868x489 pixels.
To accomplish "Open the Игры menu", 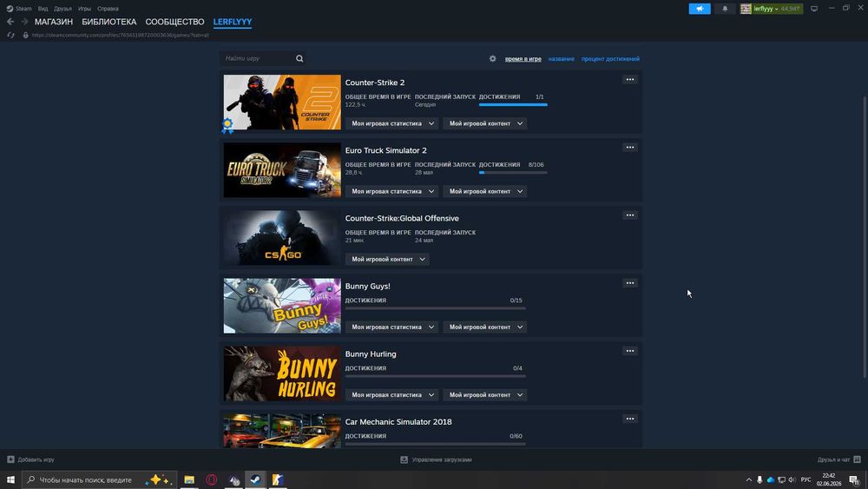I will click(x=85, y=9).
